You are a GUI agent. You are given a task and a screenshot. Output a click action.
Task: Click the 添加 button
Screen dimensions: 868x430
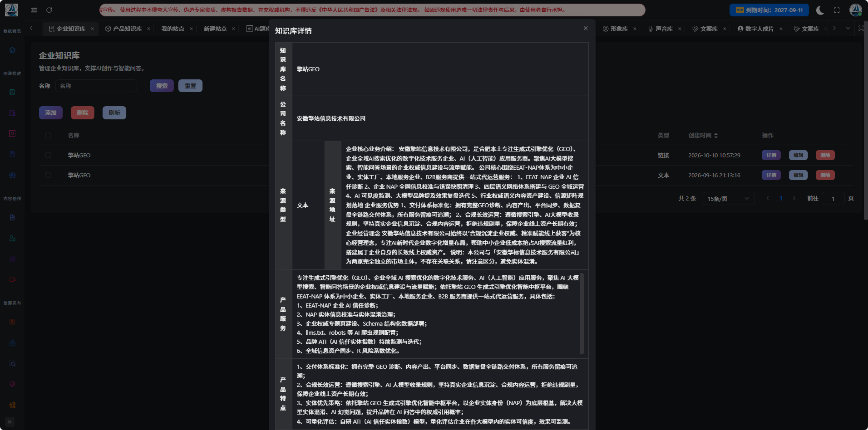coord(51,113)
